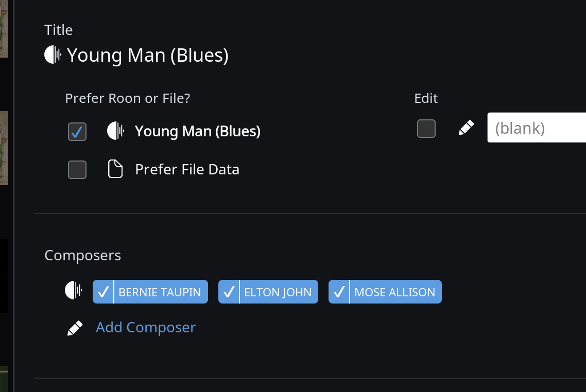Click the Roon icon beside the title heading

[53, 55]
